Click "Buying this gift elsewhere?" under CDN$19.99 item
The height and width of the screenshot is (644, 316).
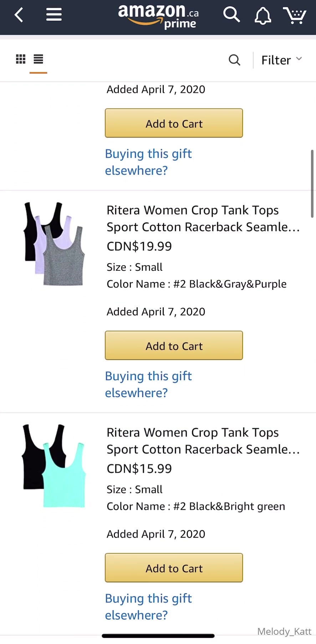[148, 385]
